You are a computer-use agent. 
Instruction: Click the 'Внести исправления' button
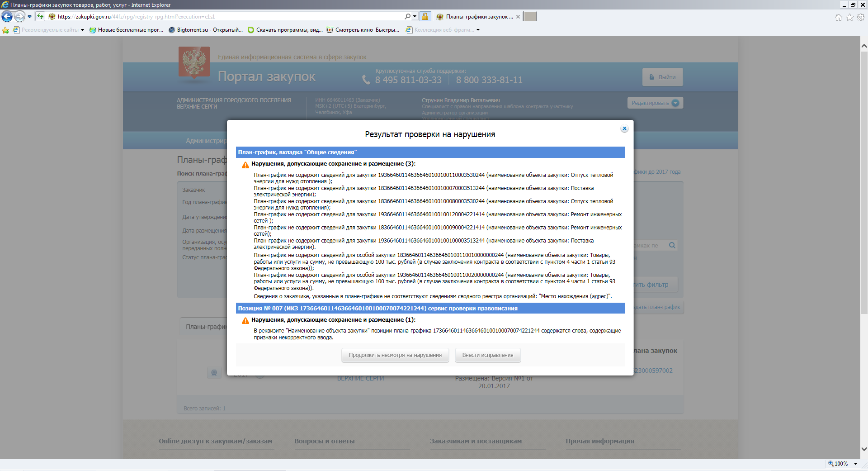click(487, 355)
